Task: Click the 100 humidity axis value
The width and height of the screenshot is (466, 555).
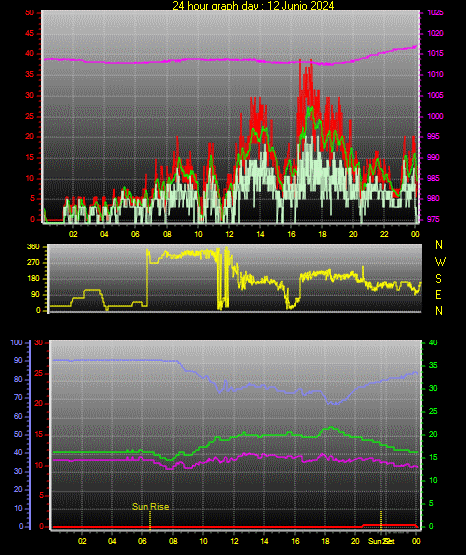Action: point(17,343)
